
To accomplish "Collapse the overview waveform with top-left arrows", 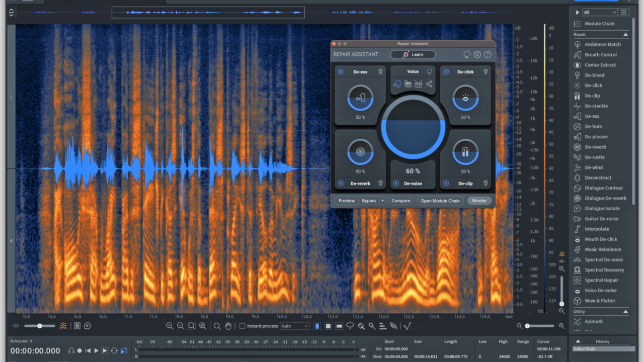I will (12, 12).
